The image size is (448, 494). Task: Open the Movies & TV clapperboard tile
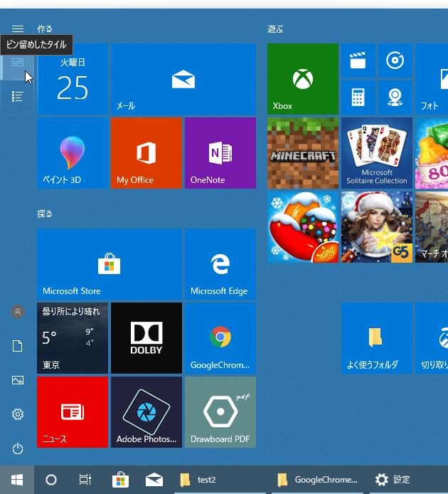pyautogui.click(x=358, y=61)
